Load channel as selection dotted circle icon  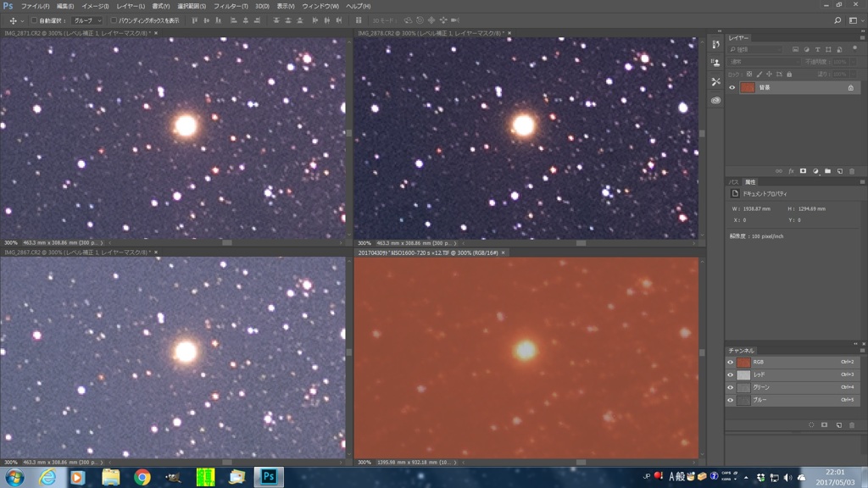(811, 424)
